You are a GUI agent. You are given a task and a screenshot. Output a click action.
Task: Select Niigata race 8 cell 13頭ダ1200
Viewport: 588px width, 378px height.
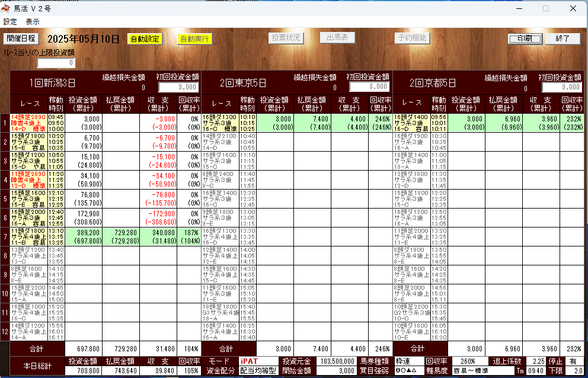tap(28, 256)
